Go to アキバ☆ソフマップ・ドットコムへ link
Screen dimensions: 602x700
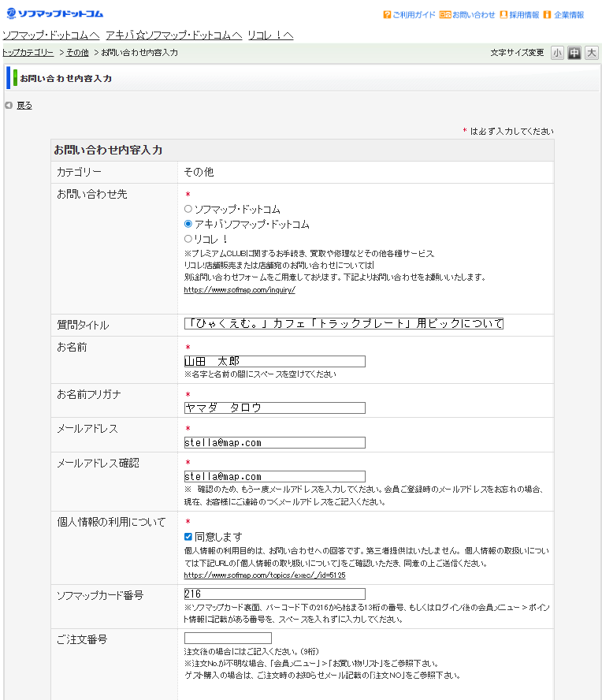pos(174,35)
